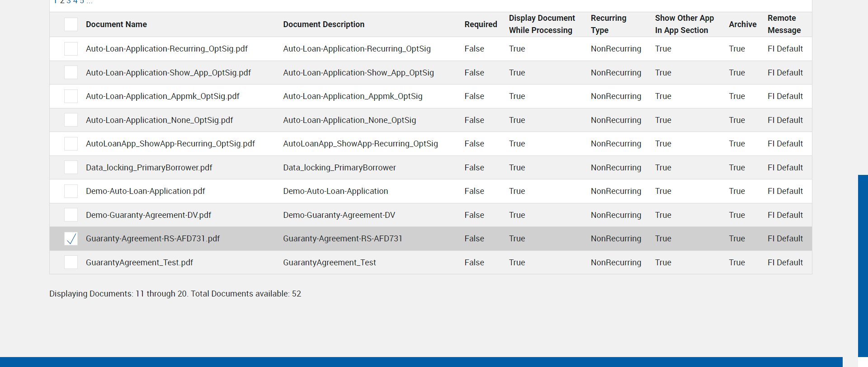Go to page 3 of documents
Image resolution: width=868 pixels, height=367 pixels.
click(69, 2)
